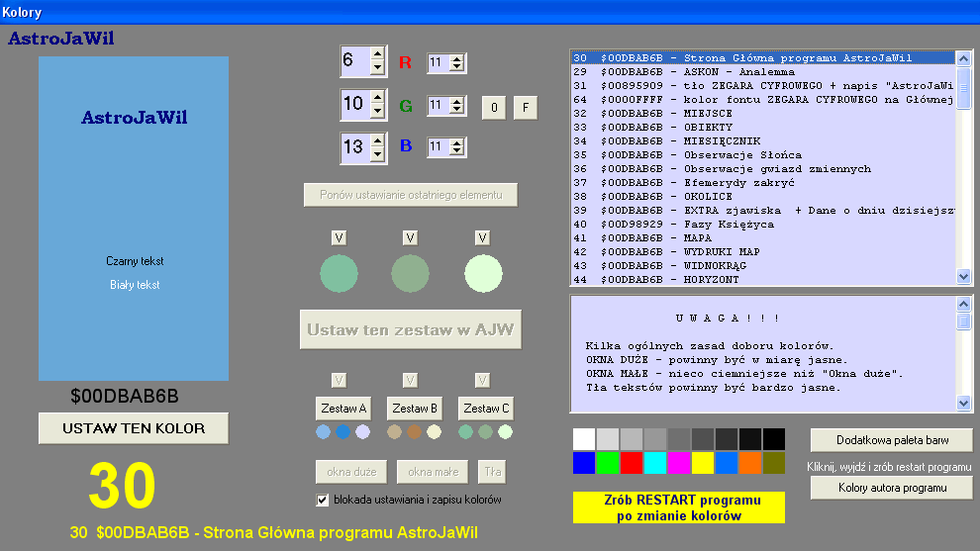The width and height of the screenshot is (980, 551).
Task: Select the large gray-green color circle
Action: point(410,274)
